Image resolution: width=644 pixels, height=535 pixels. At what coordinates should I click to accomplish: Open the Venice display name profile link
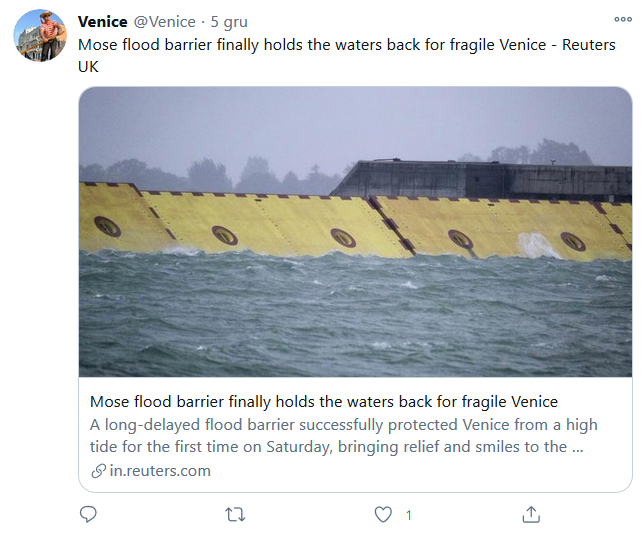coord(103,21)
